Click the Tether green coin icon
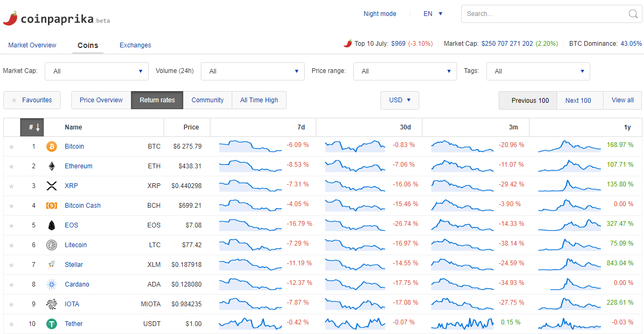Screen dimensions: 644x334 [52, 324]
